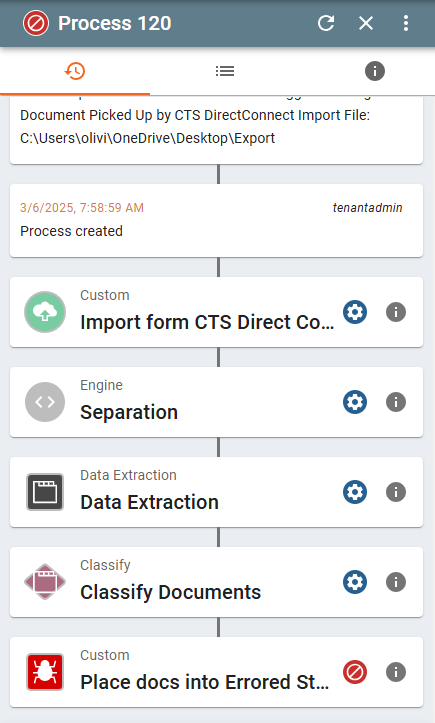Click the Import form CTS cloud upload icon
Image resolution: width=435 pixels, height=723 pixels.
pyautogui.click(x=45, y=312)
